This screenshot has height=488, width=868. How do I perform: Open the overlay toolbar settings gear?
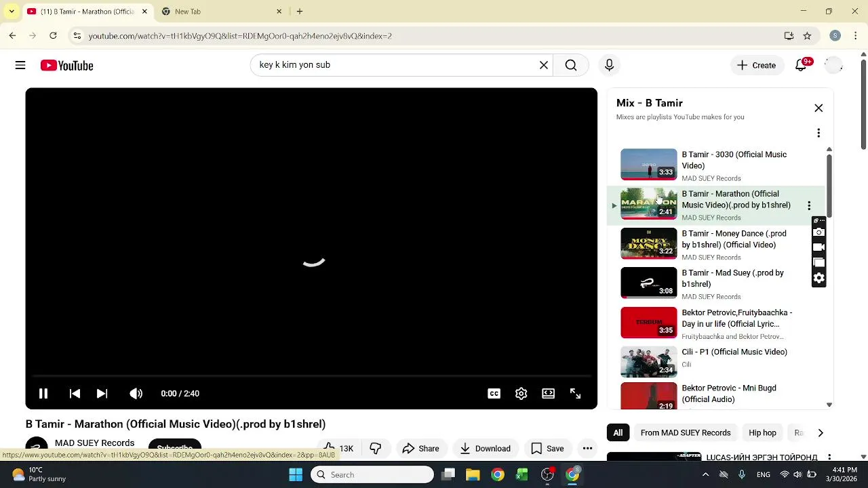(x=818, y=278)
